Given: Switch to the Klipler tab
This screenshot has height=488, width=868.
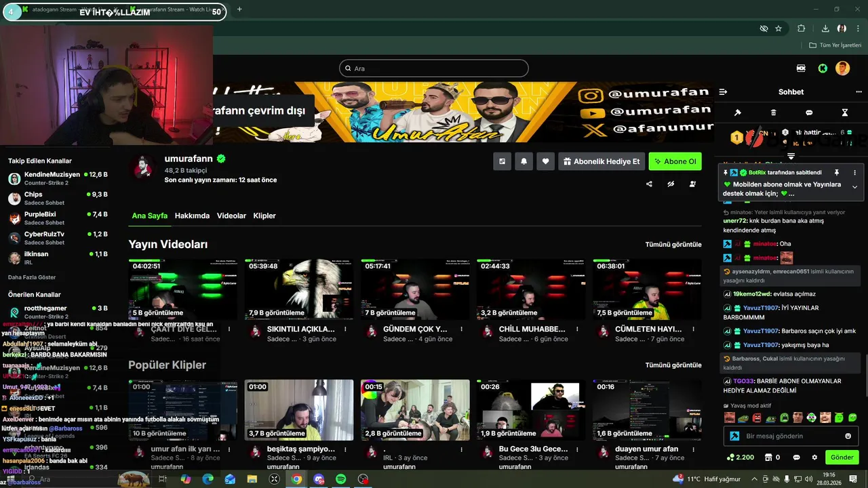Looking at the screenshot, I should [x=264, y=216].
